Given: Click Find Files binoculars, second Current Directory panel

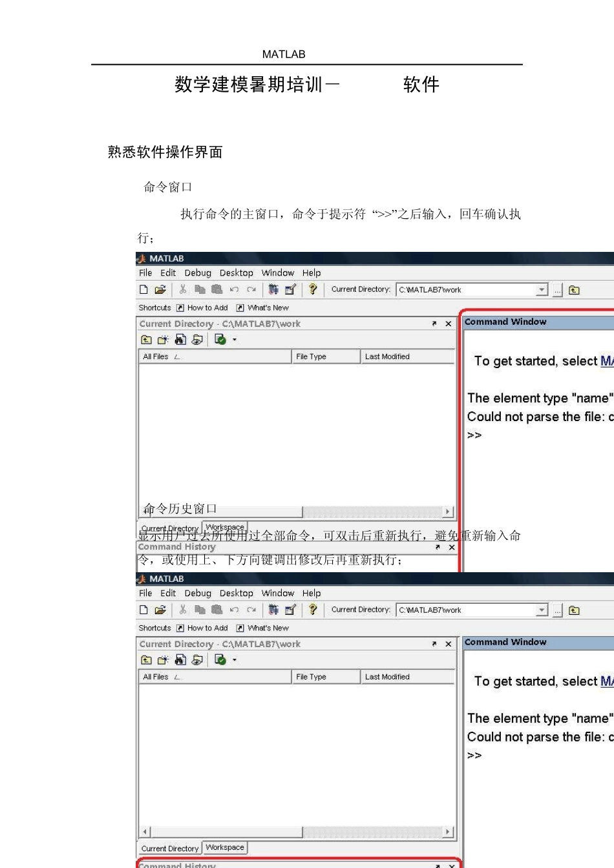Looking at the screenshot, I should (x=180, y=659).
